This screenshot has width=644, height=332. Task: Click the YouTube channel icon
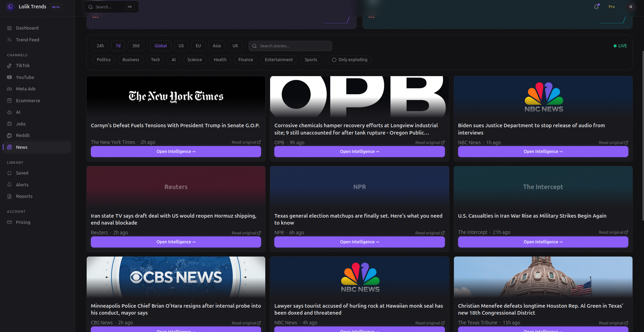click(x=9, y=78)
